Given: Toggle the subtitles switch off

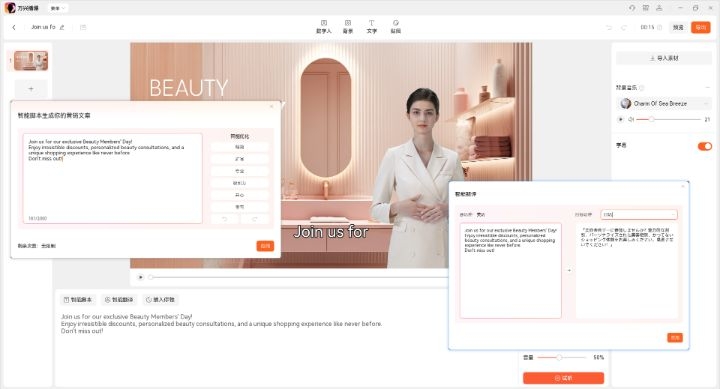Looking at the screenshot, I should pyautogui.click(x=704, y=146).
